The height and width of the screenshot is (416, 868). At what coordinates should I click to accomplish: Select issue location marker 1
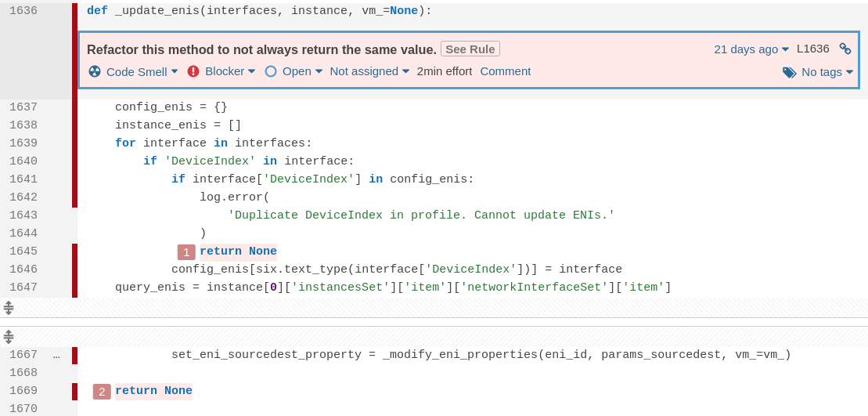click(186, 251)
